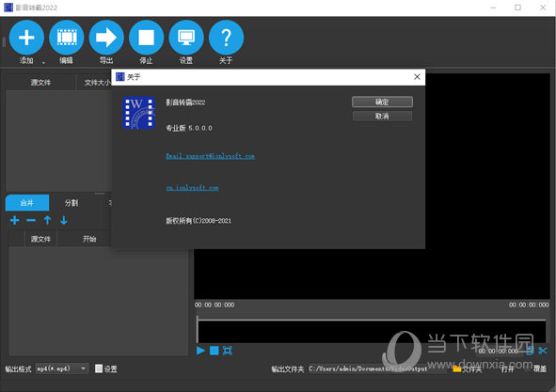Click the blue move-up arrow icon
The height and width of the screenshot is (392, 556).
[x=47, y=221]
